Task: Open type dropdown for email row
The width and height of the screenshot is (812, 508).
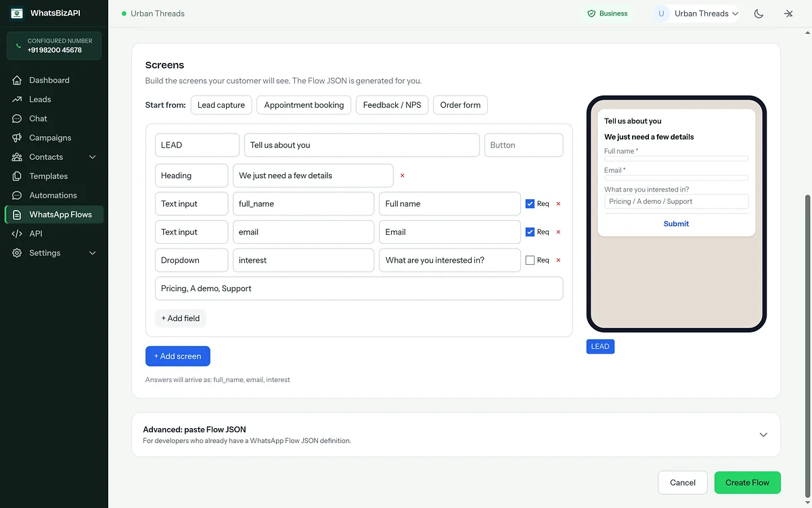Action: (191, 232)
